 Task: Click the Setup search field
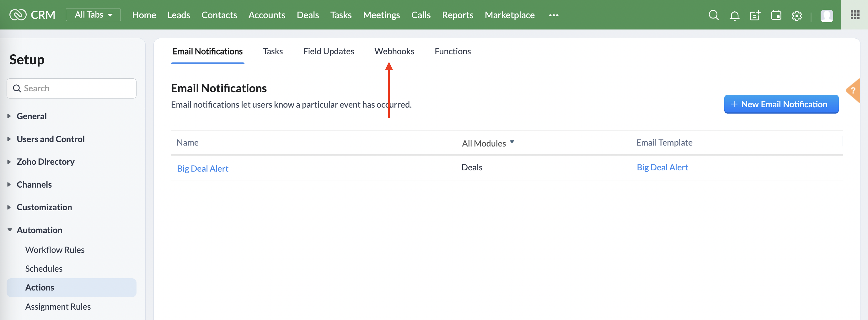(72, 88)
